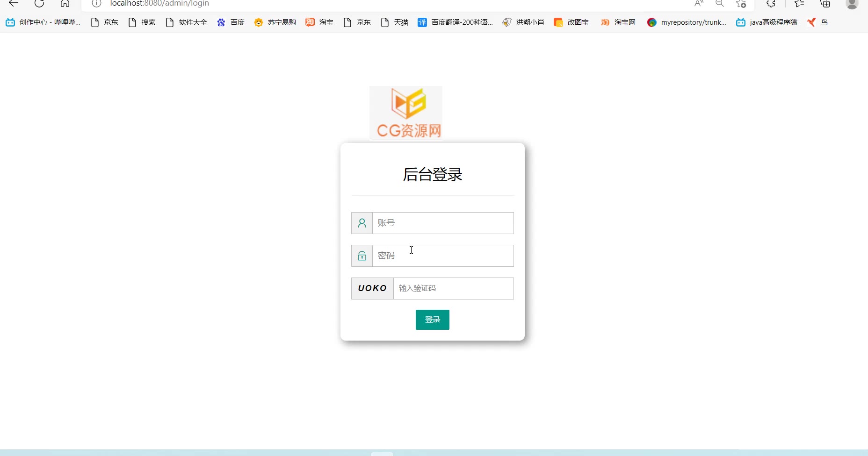Open the 百度 bookmark
This screenshot has height=456, width=868.
click(x=231, y=22)
